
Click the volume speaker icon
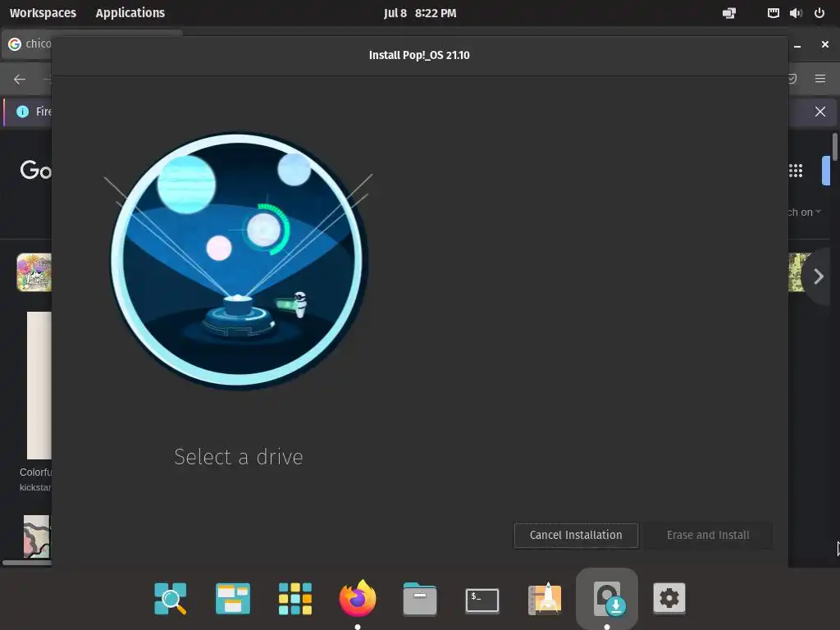[x=796, y=13]
